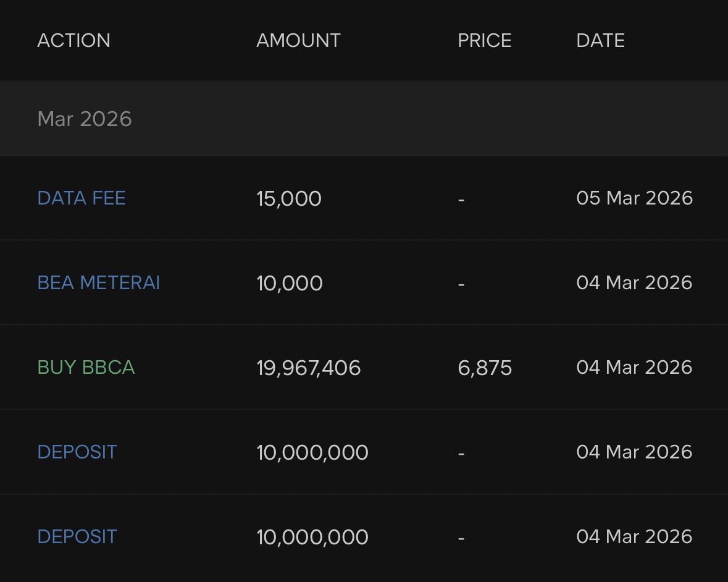Select the PRICE column header
This screenshot has width=728, height=582.
tap(484, 41)
